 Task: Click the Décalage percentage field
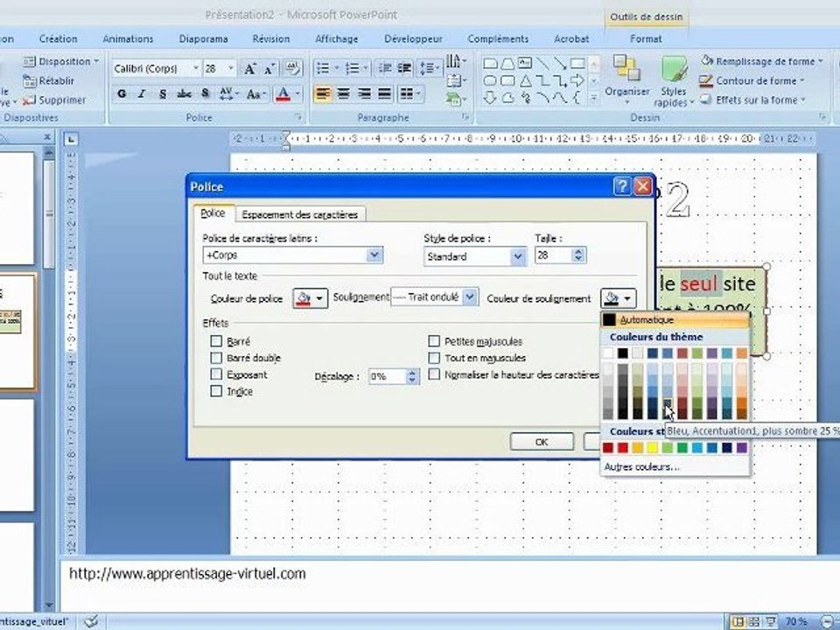(388, 376)
